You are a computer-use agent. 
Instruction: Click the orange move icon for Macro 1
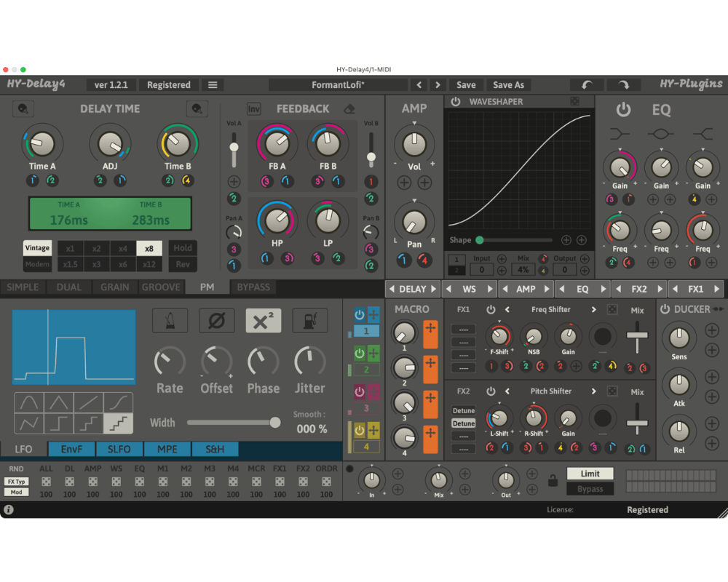(x=430, y=334)
